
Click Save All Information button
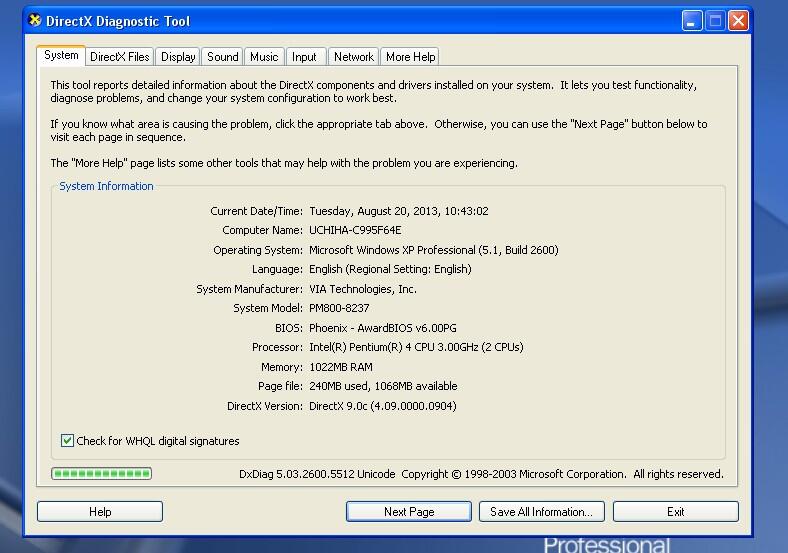(542, 512)
